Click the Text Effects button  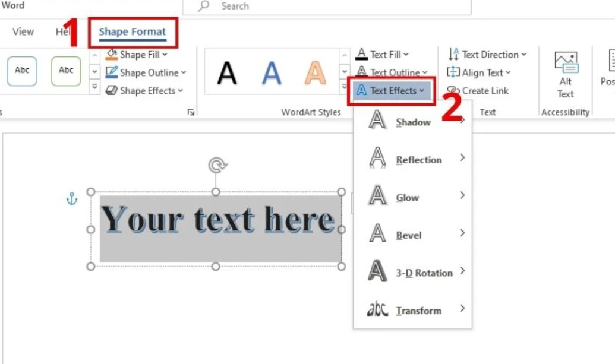[x=391, y=91]
